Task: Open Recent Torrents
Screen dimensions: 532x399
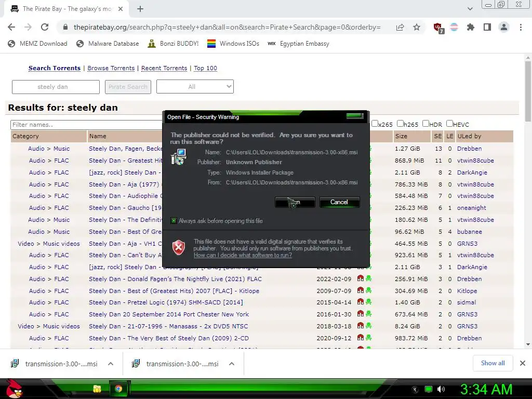Action: pos(164,68)
